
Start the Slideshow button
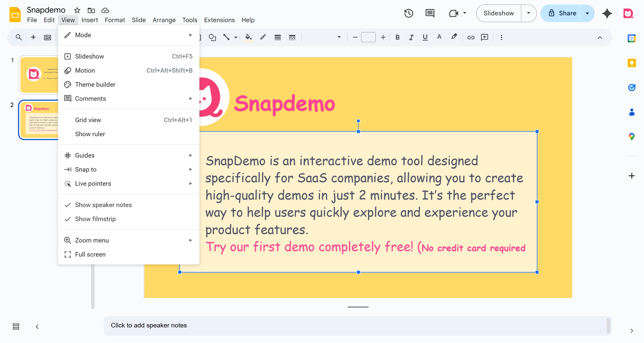tap(499, 13)
